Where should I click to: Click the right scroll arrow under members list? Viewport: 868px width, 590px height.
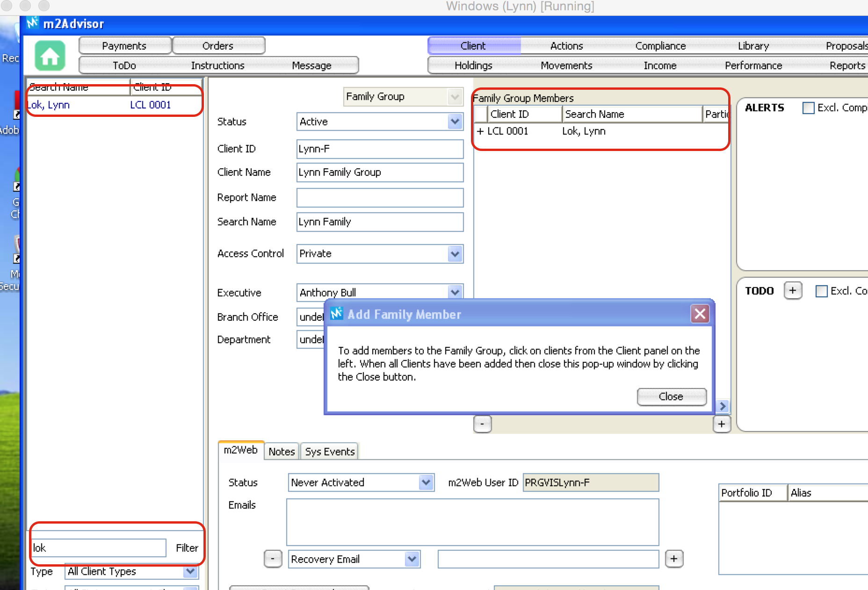pos(723,406)
